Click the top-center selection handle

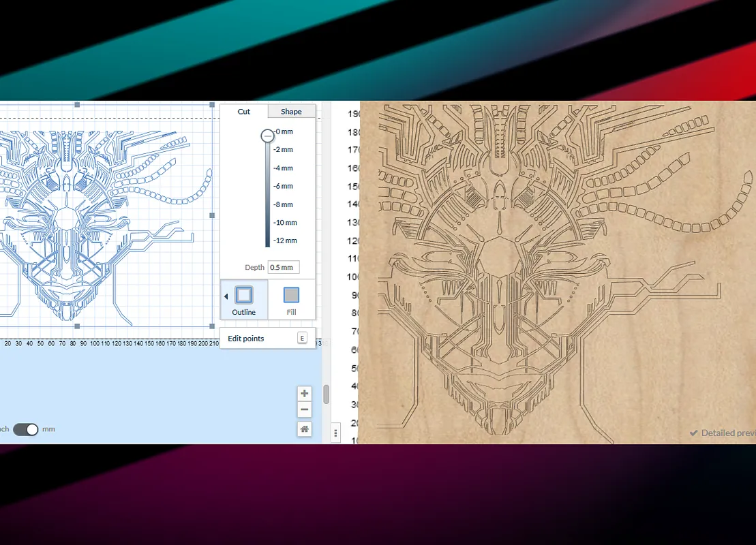click(x=77, y=104)
